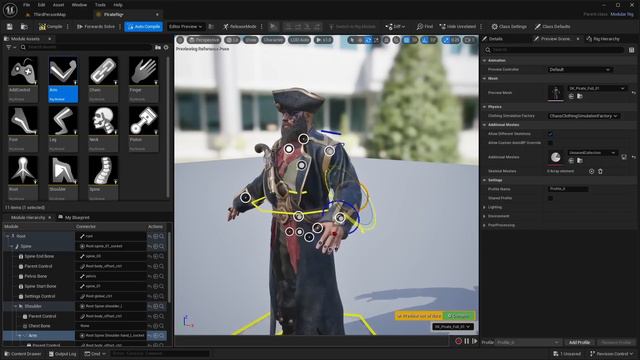Select the Chest Bone hierarchy row
Viewport: 640px width, 360px height.
(39, 326)
